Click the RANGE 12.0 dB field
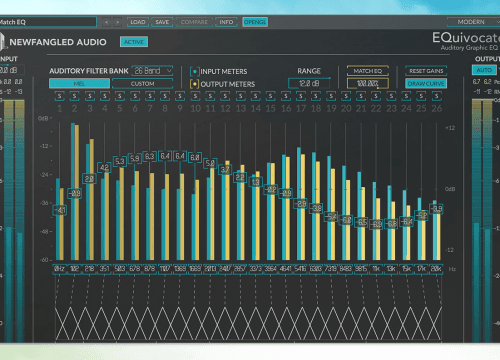The image size is (500, 360). 309,83
